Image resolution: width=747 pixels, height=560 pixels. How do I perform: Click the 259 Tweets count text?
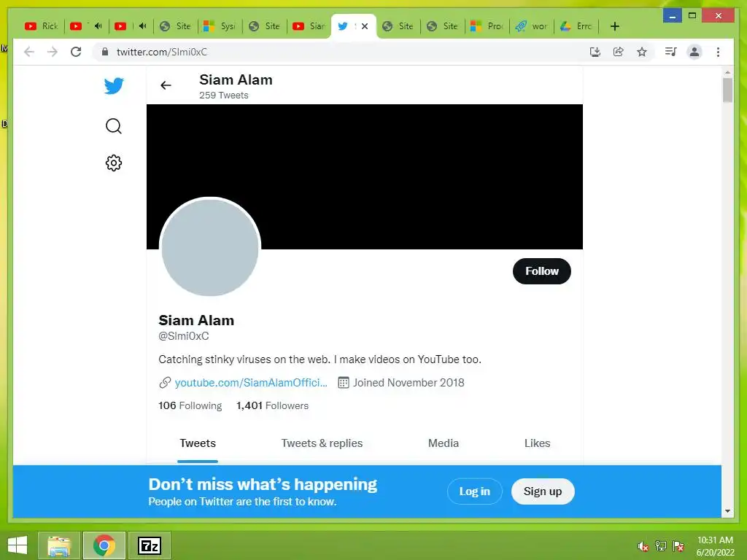223,96
